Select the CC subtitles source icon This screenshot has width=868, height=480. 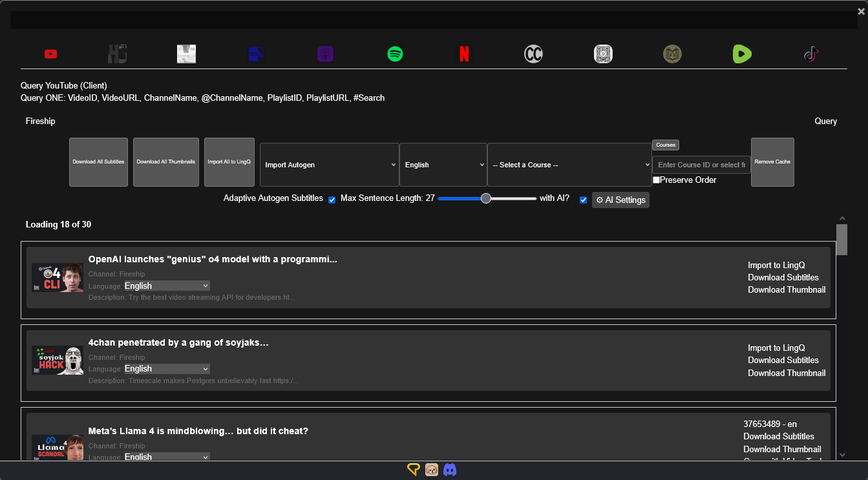pos(533,54)
